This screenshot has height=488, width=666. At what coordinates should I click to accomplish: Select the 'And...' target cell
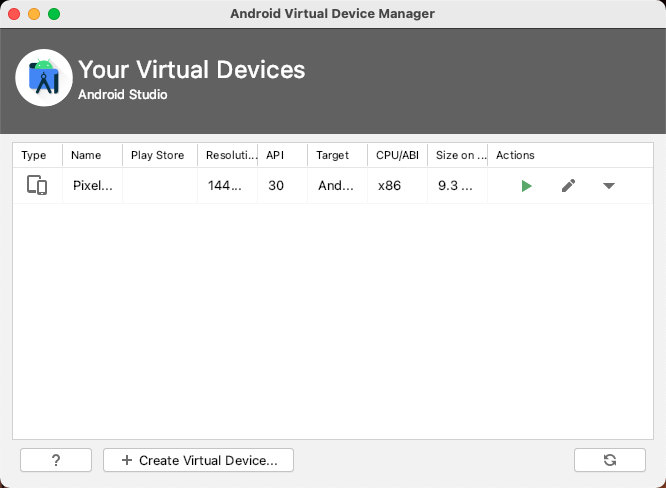coord(337,186)
